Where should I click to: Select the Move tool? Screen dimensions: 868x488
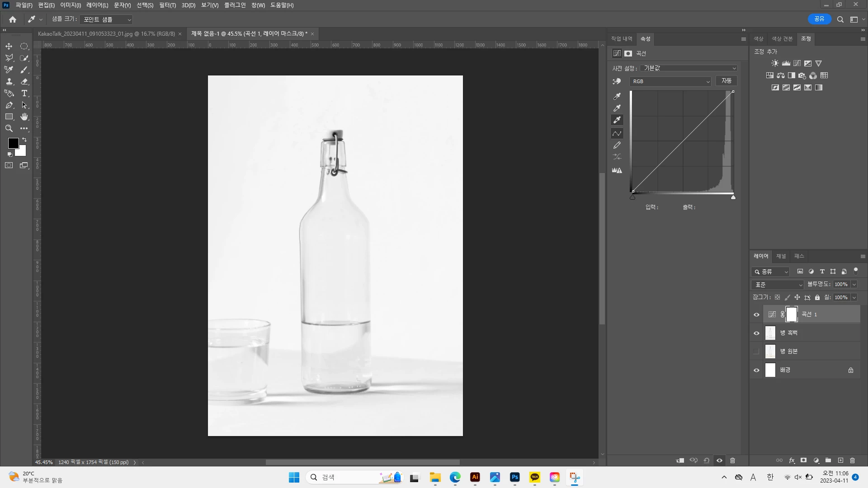click(9, 47)
